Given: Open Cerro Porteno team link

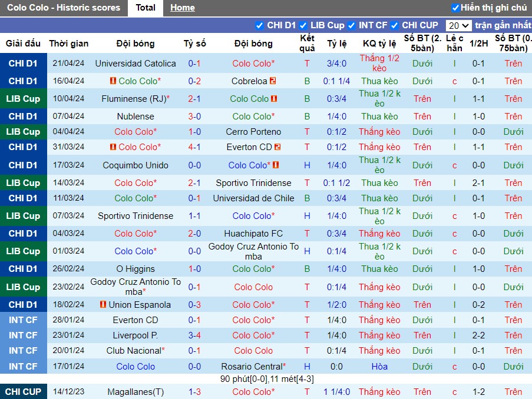Looking at the screenshot, I should pos(253,132).
